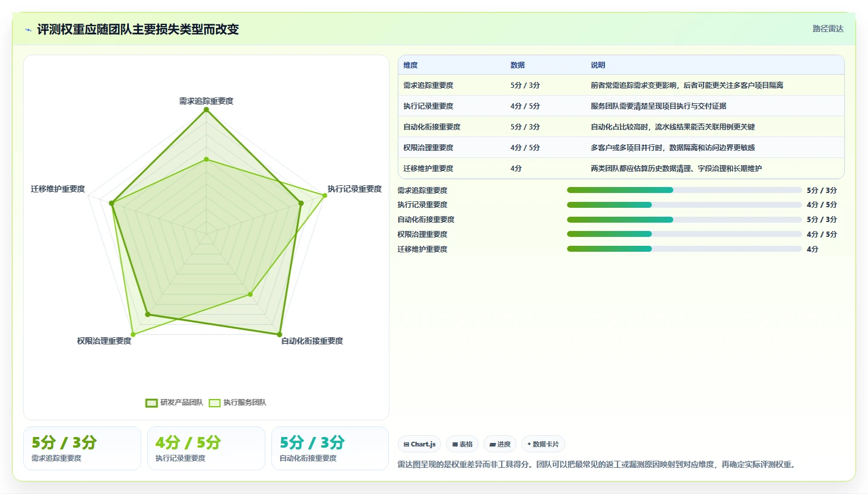Click the description 服务团队需要清楚呈现项目执行与交付证据
The image size is (868, 494).
tap(658, 106)
